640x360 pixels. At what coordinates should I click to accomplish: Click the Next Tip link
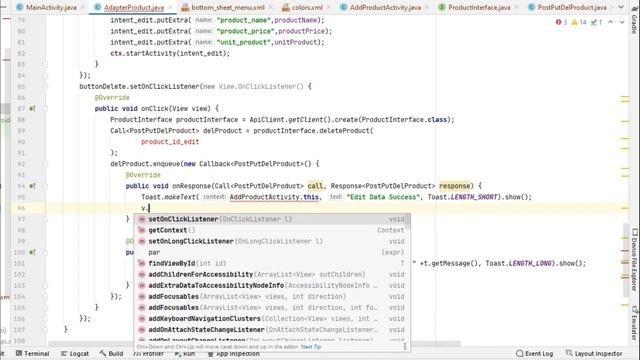[311, 347]
